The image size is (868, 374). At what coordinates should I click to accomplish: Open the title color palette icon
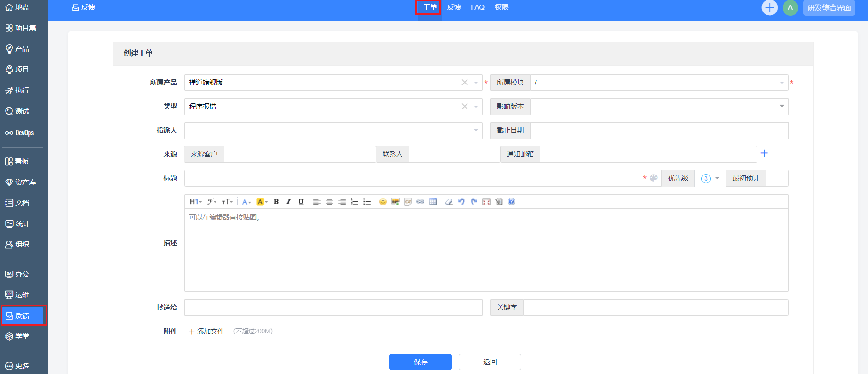(x=653, y=178)
